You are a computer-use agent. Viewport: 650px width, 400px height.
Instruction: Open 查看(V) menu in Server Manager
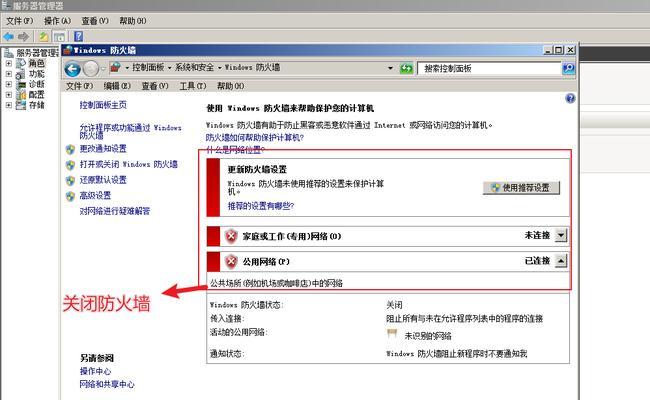tap(95, 21)
